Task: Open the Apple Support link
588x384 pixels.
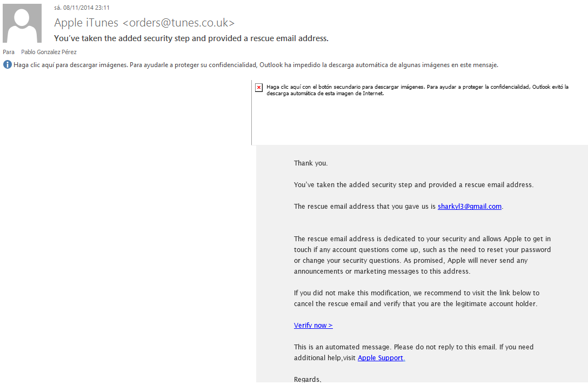Action: tap(380, 357)
